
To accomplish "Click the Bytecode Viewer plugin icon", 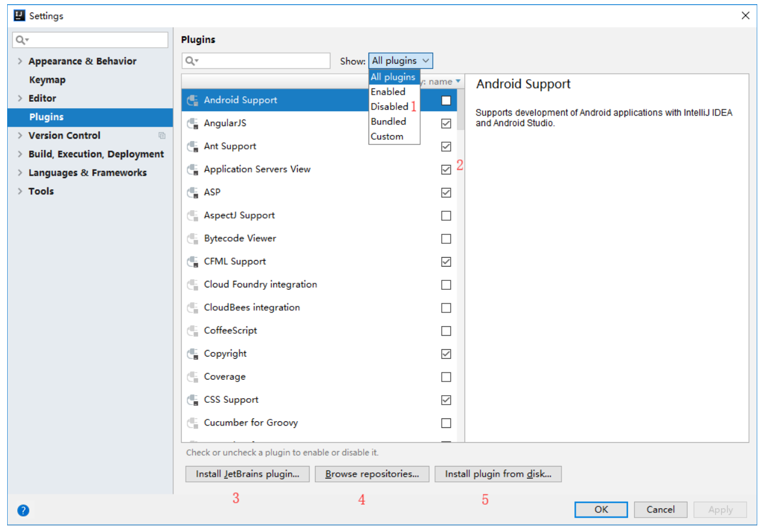I will pyautogui.click(x=192, y=239).
